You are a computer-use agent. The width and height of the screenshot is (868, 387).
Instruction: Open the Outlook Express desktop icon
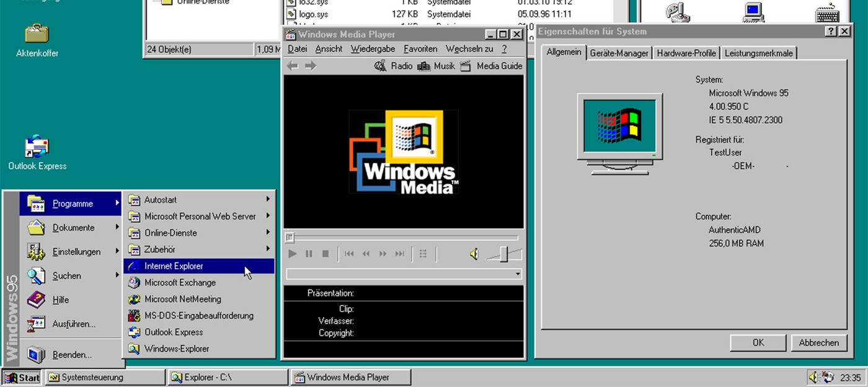pyautogui.click(x=37, y=152)
